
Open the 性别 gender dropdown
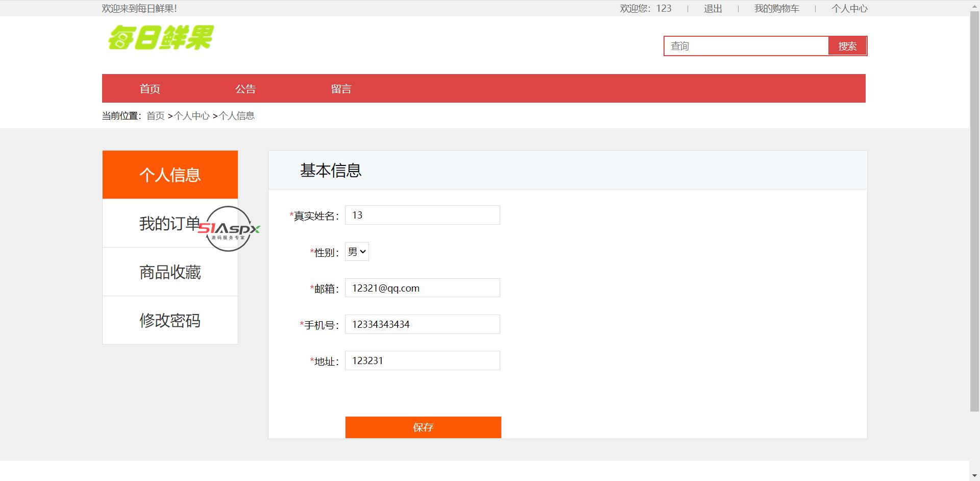[x=357, y=252]
